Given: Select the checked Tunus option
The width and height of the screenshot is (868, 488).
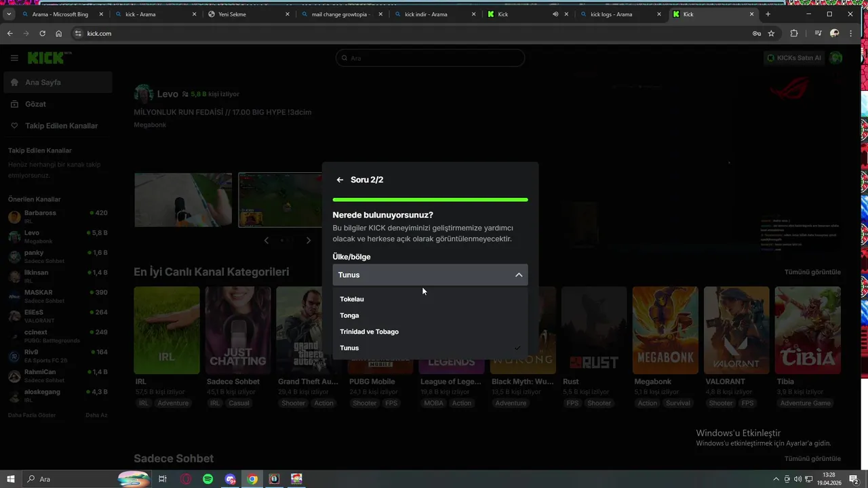Looking at the screenshot, I should point(430,348).
